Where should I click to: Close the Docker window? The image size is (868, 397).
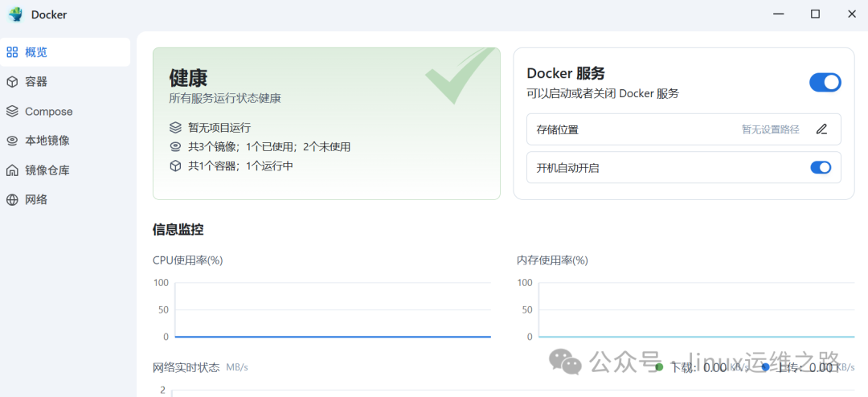852,14
